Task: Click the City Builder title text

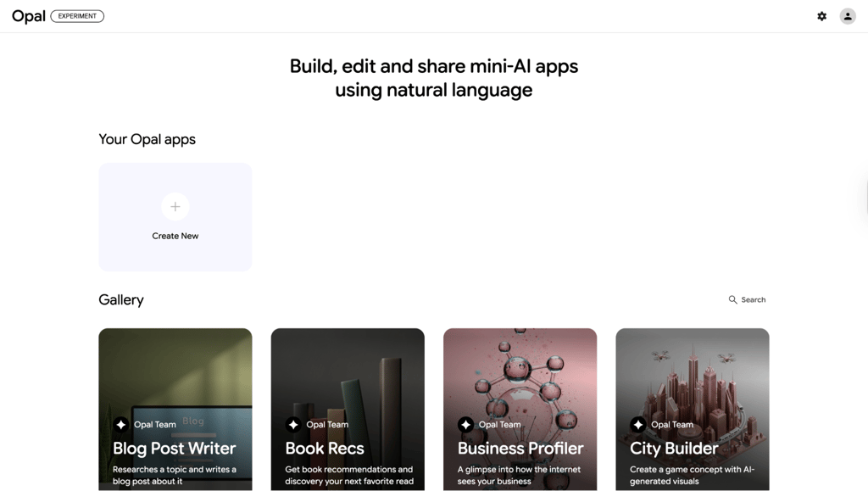Action: [x=674, y=449]
